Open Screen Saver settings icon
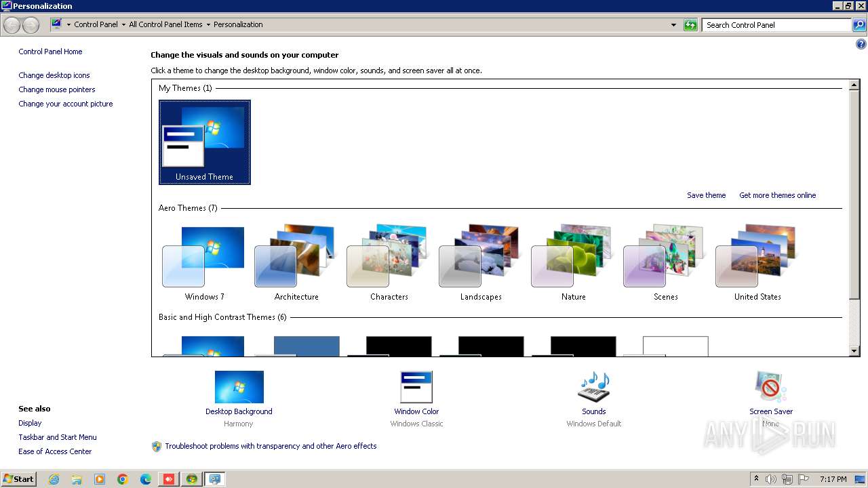868x488 pixels. click(x=770, y=387)
